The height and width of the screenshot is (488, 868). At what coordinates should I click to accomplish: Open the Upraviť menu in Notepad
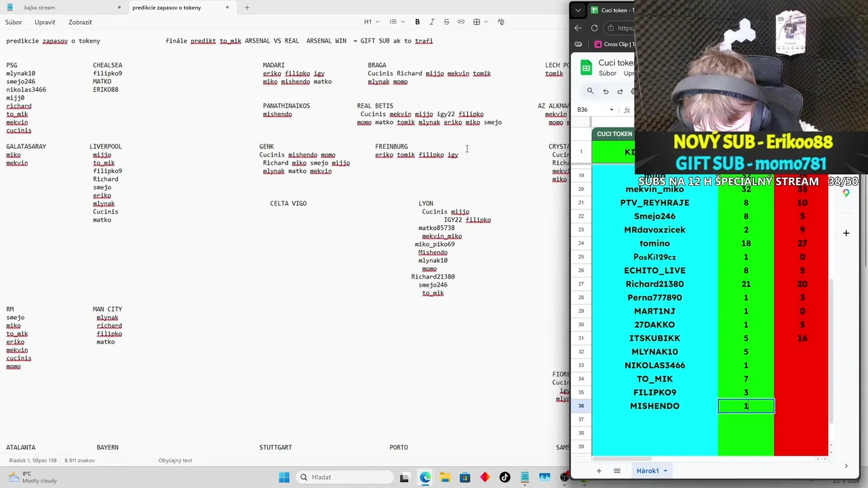[x=45, y=22]
